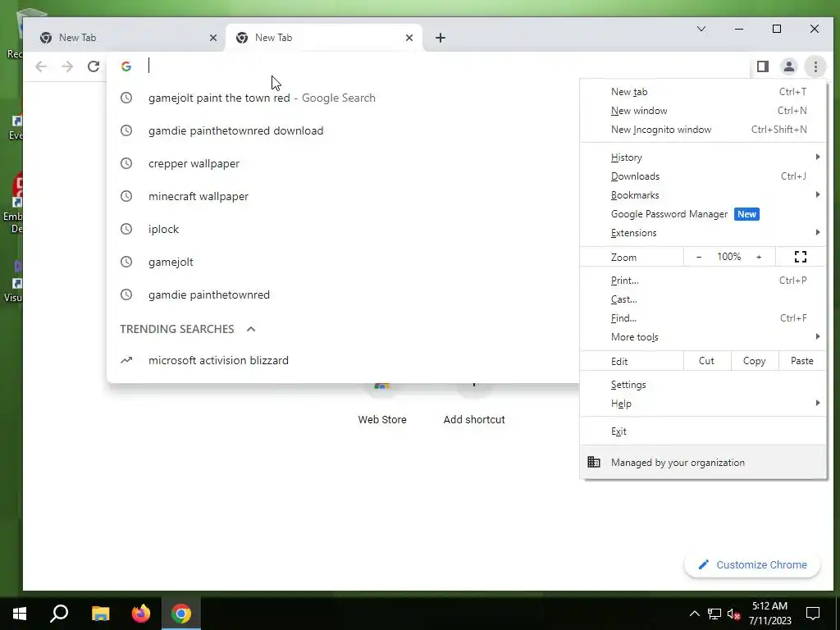Select New window menu item
This screenshot has height=630, width=840.
tap(703, 111)
